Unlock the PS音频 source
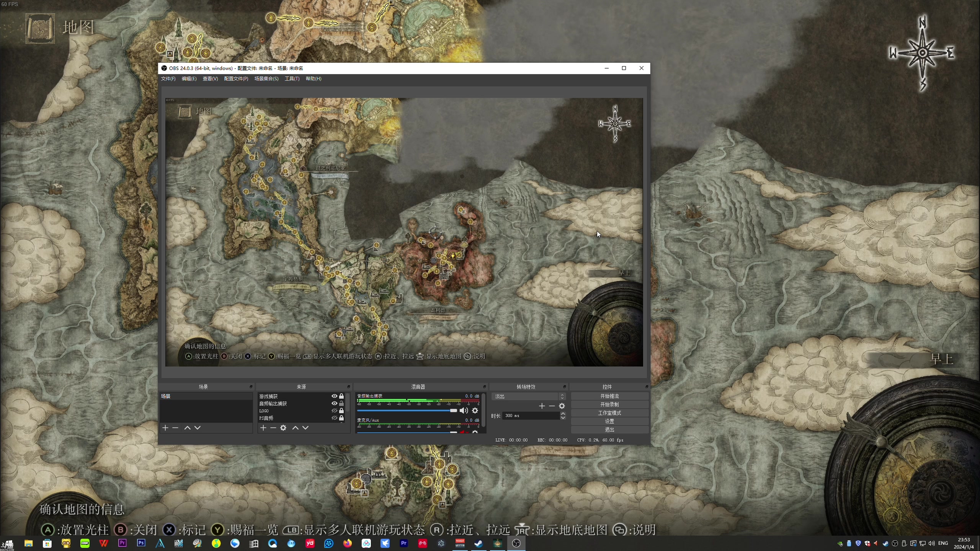The width and height of the screenshot is (980, 551). [x=341, y=418]
